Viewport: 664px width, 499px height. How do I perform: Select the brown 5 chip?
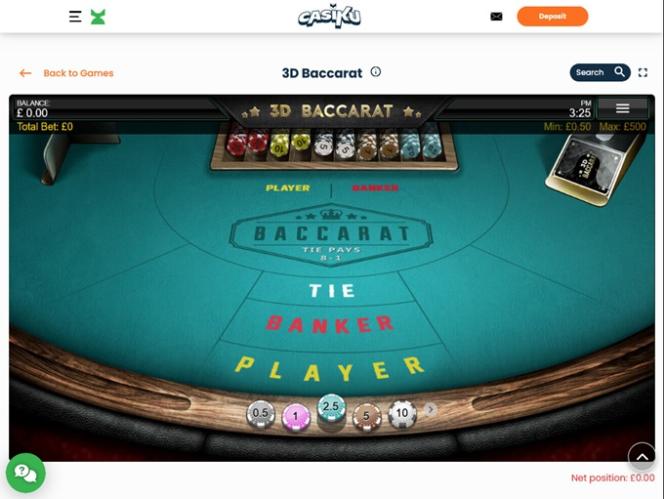coord(366,417)
